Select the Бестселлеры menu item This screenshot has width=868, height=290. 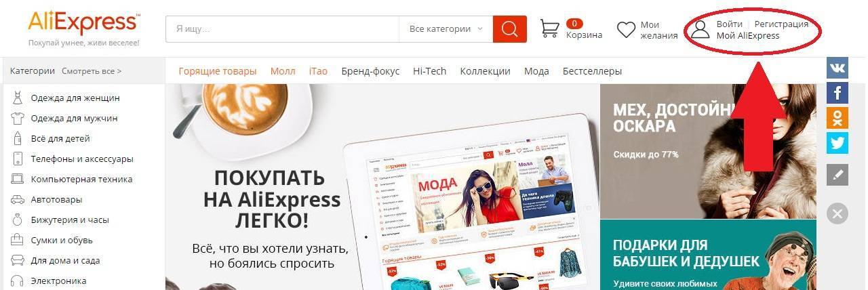coord(592,71)
